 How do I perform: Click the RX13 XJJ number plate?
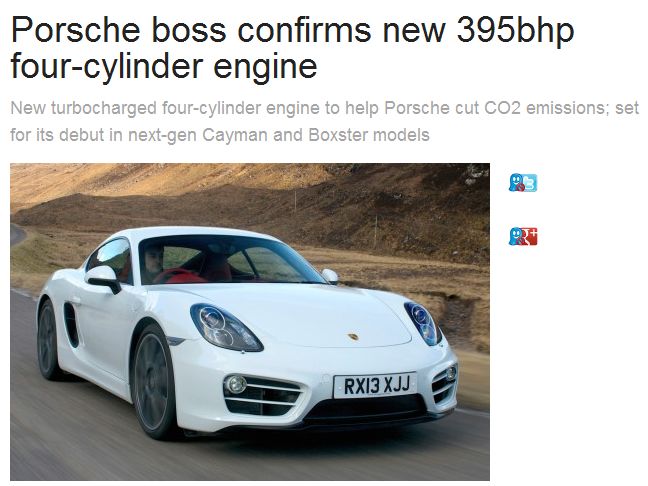pyautogui.click(x=375, y=386)
